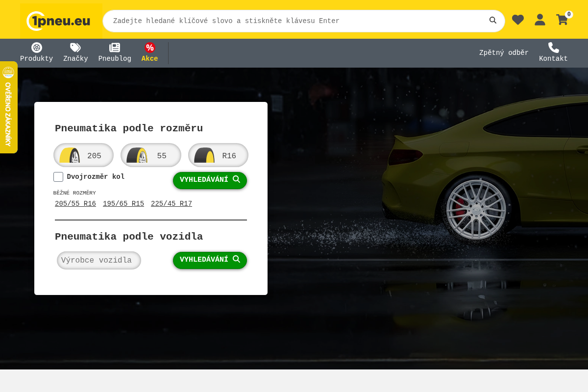Open the rim diameter R16 selector

(x=218, y=155)
